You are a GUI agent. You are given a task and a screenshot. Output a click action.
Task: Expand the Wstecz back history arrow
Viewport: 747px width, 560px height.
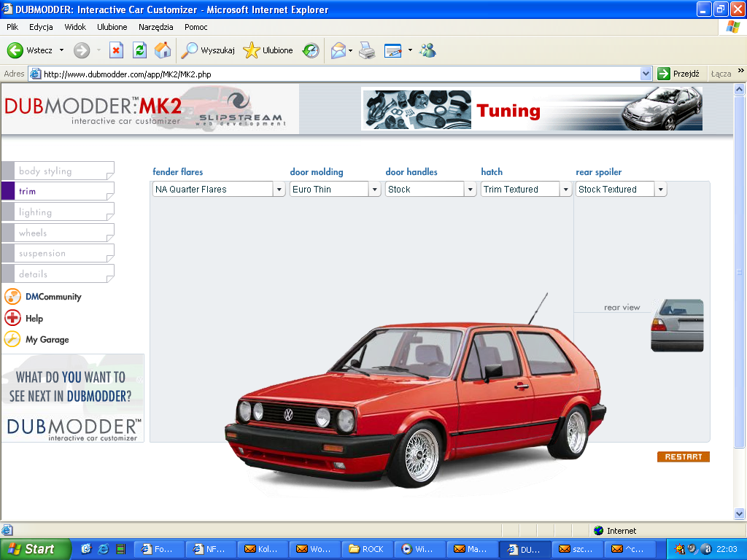click(x=61, y=50)
